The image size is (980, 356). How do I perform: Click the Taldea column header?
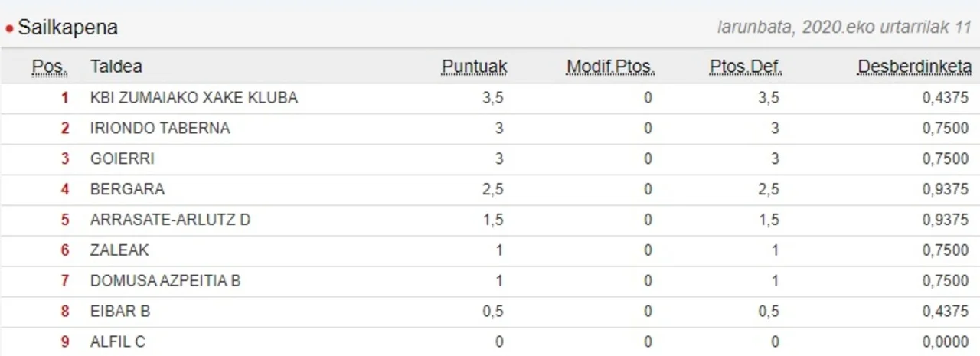[x=116, y=67]
